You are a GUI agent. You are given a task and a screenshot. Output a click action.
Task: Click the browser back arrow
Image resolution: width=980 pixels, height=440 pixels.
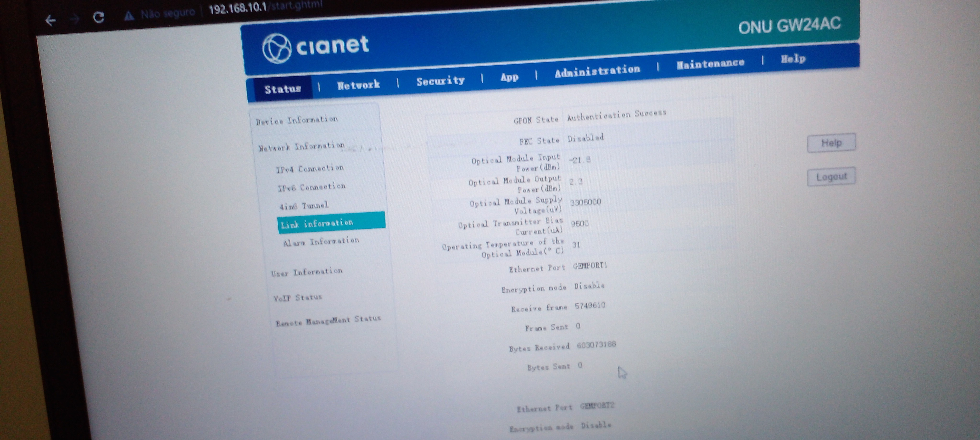click(50, 20)
